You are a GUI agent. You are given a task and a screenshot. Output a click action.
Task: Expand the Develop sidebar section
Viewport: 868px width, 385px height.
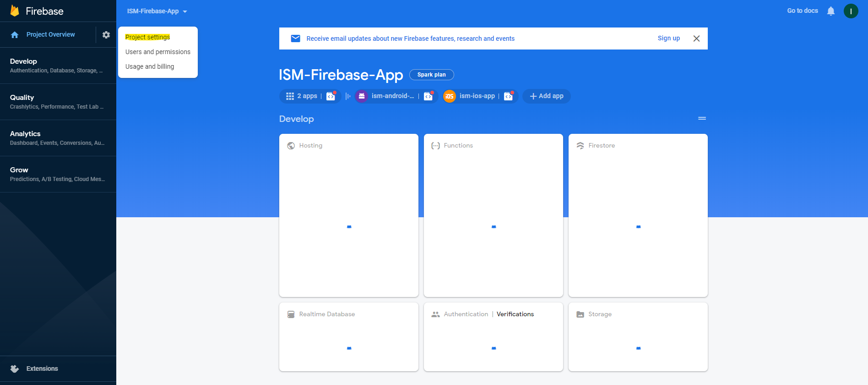58,66
